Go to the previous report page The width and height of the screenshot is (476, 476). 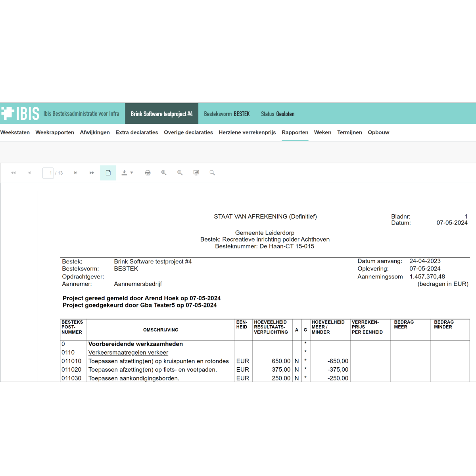[x=29, y=173]
